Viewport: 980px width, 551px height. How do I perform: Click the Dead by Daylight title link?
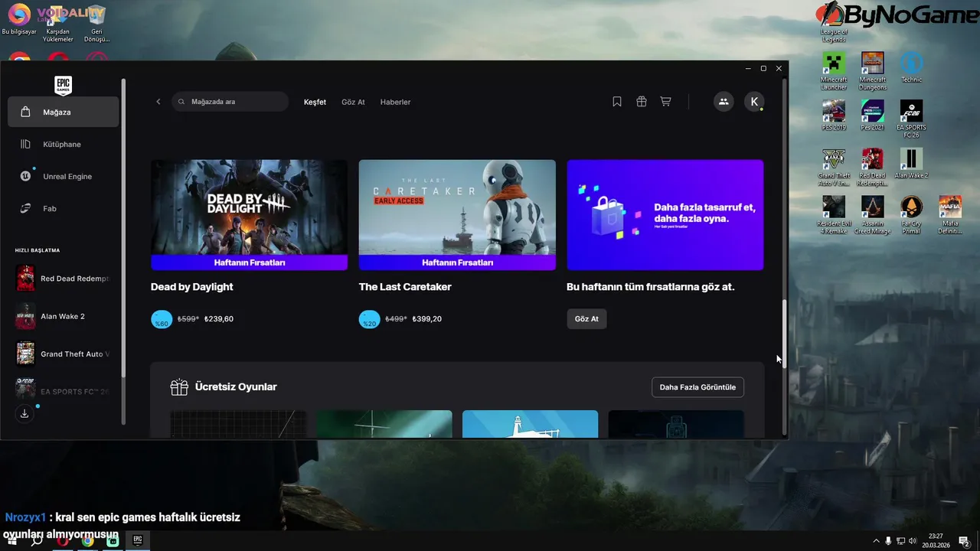coord(192,287)
